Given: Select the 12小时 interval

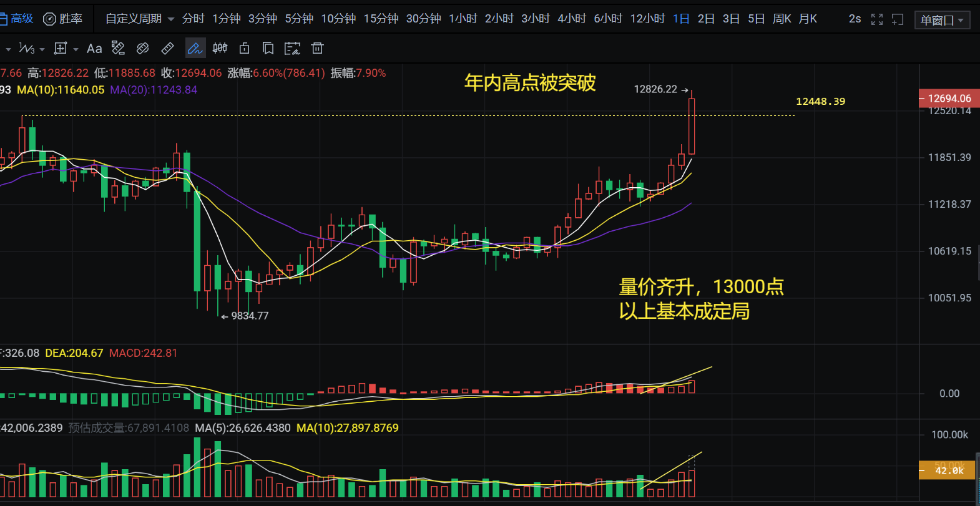Looking at the screenshot, I should 647,19.
